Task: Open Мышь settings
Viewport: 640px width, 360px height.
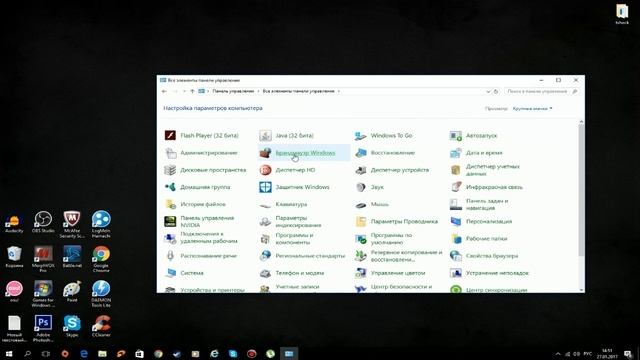Action: pyautogui.click(x=371, y=204)
